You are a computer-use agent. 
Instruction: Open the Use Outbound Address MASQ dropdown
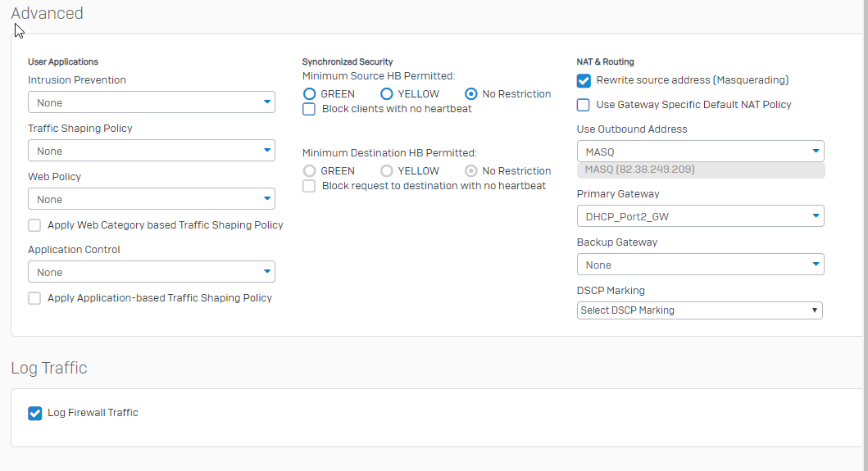[x=700, y=152]
